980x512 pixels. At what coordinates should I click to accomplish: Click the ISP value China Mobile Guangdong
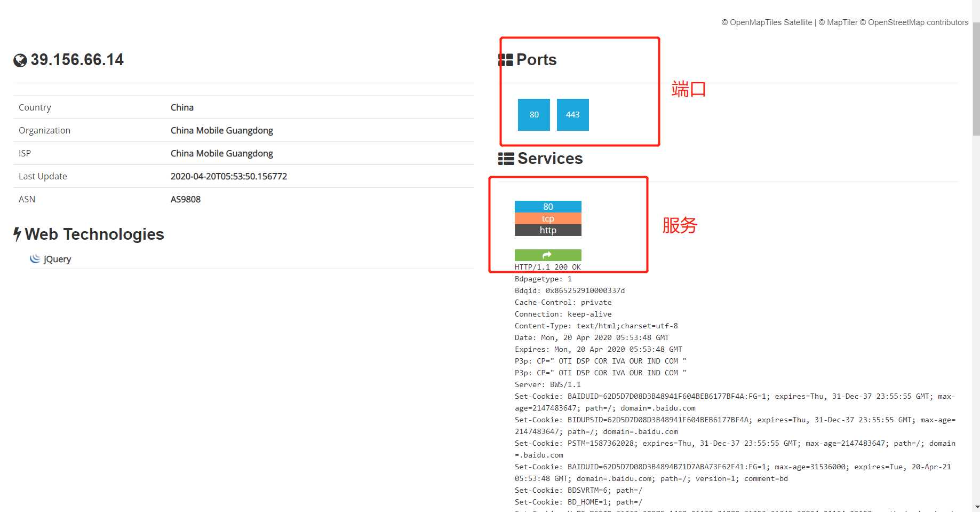point(222,153)
